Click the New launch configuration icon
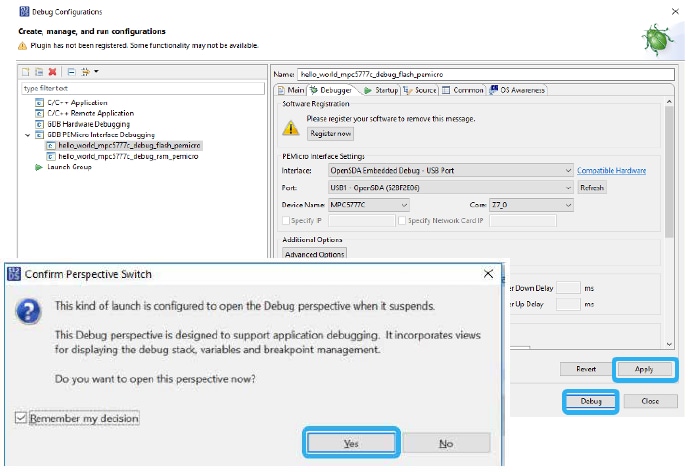Image resolution: width=691 pixels, height=472 pixels. coord(26,72)
